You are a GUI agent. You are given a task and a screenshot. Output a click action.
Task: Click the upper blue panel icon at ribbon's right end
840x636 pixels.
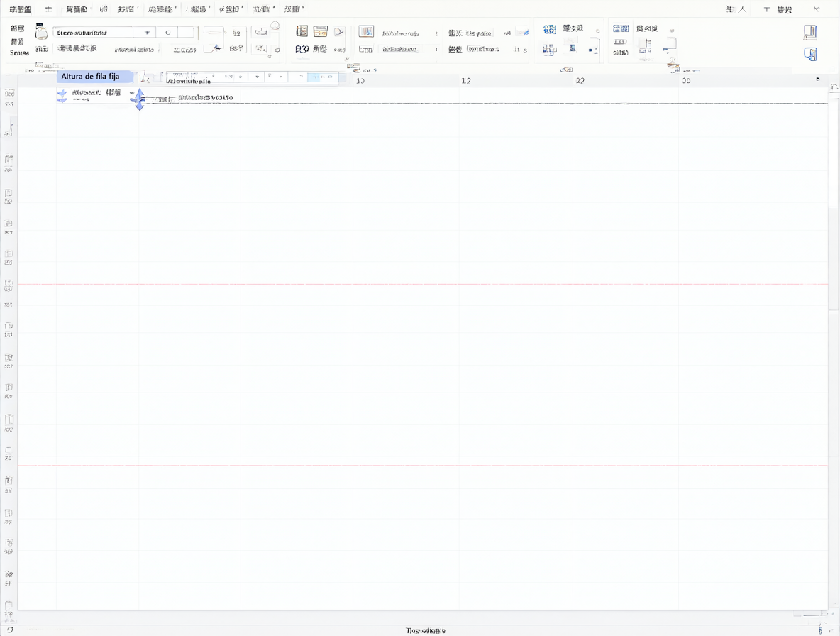[810, 32]
